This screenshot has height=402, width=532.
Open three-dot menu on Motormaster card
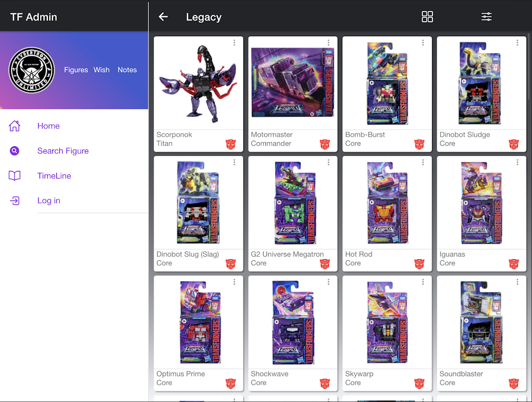pos(328,43)
